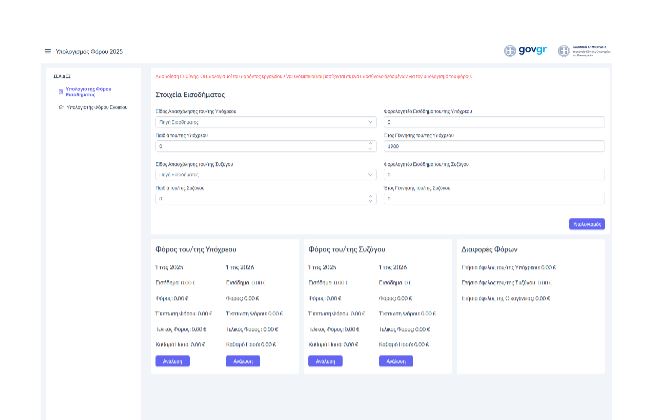The width and height of the screenshot is (649, 420).
Task: Open Ανάλυση for the spouse's 2025 tax
Action: click(325, 361)
